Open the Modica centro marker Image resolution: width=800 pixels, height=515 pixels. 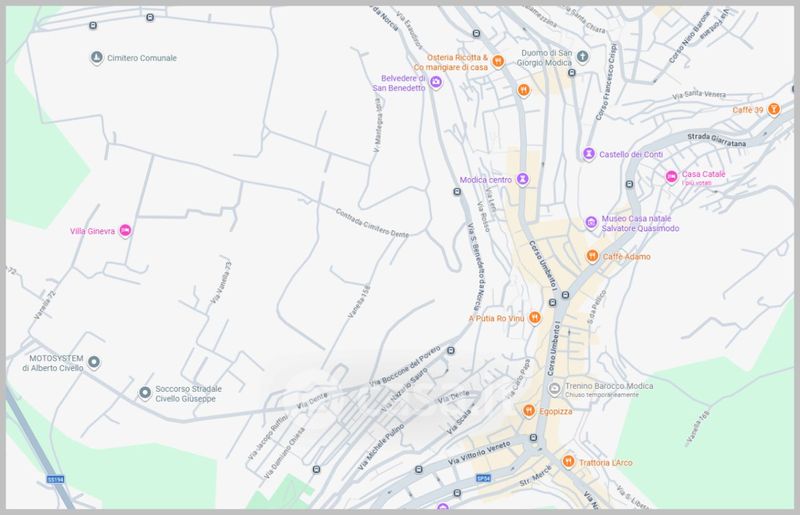[522, 180]
